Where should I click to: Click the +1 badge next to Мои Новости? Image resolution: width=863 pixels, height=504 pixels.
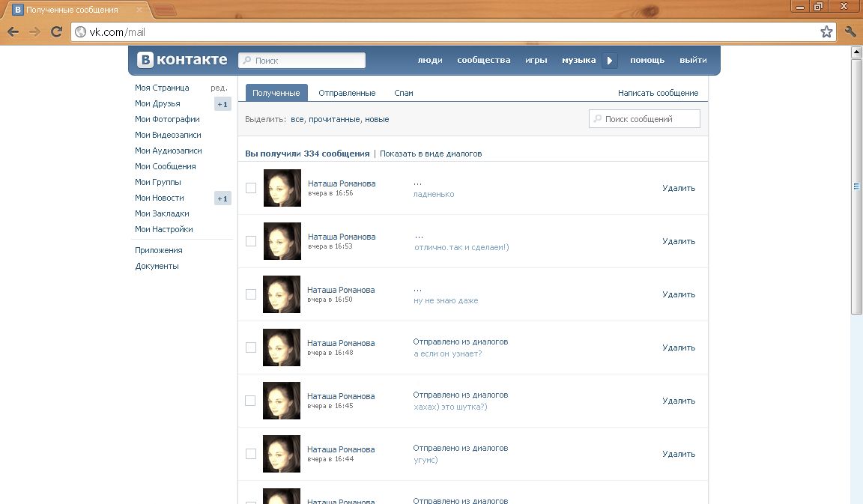(x=222, y=198)
